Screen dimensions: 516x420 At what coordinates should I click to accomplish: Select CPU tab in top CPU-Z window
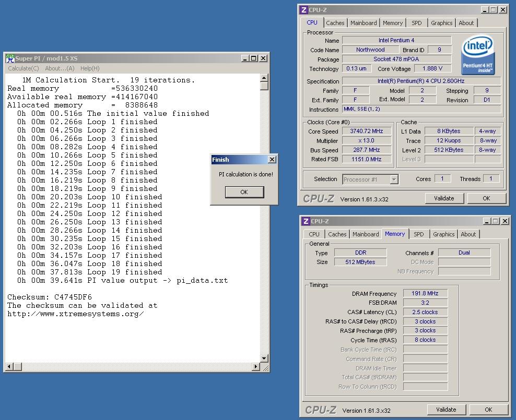tap(312, 22)
